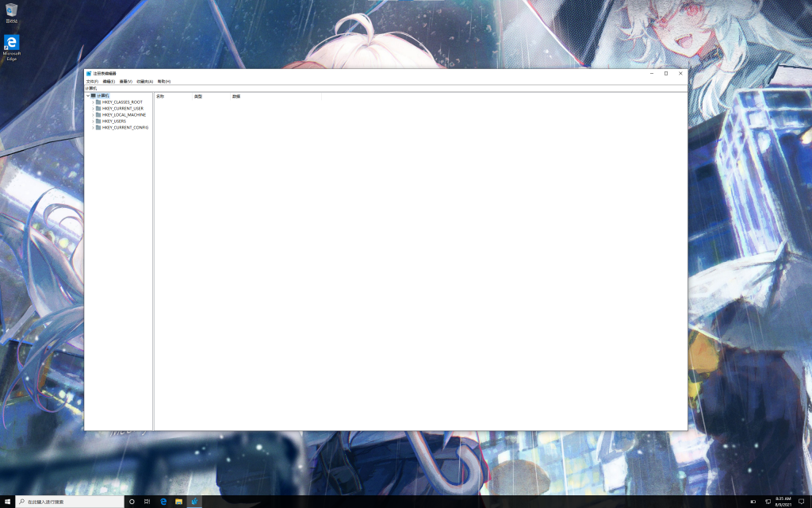Click the Registry Editor icon in the title bar

click(x=89, y=74)
